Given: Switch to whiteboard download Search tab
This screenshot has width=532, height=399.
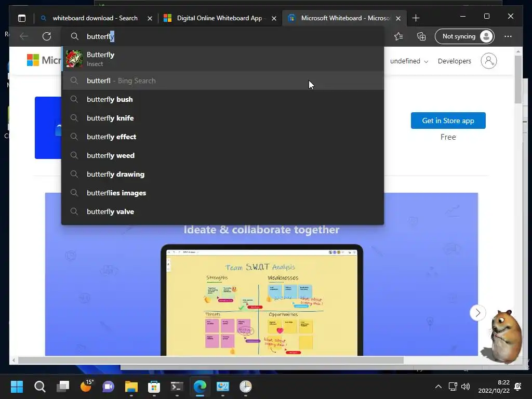Looking at the screenshot, I should click(x=95, y=18).
